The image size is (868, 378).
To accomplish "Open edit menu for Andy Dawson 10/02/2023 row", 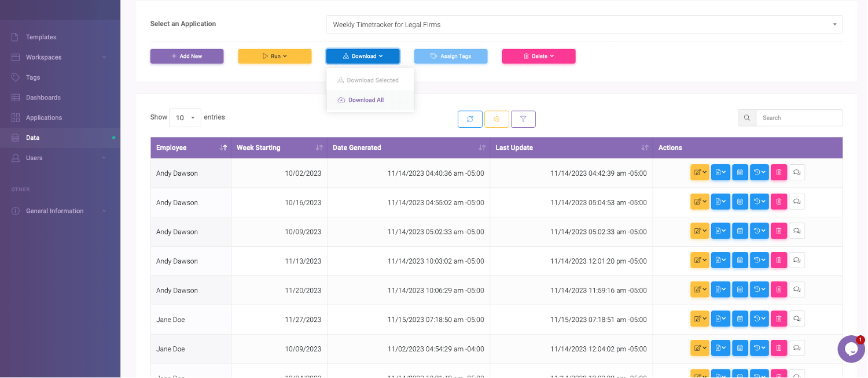I will [x=700, y=172].
